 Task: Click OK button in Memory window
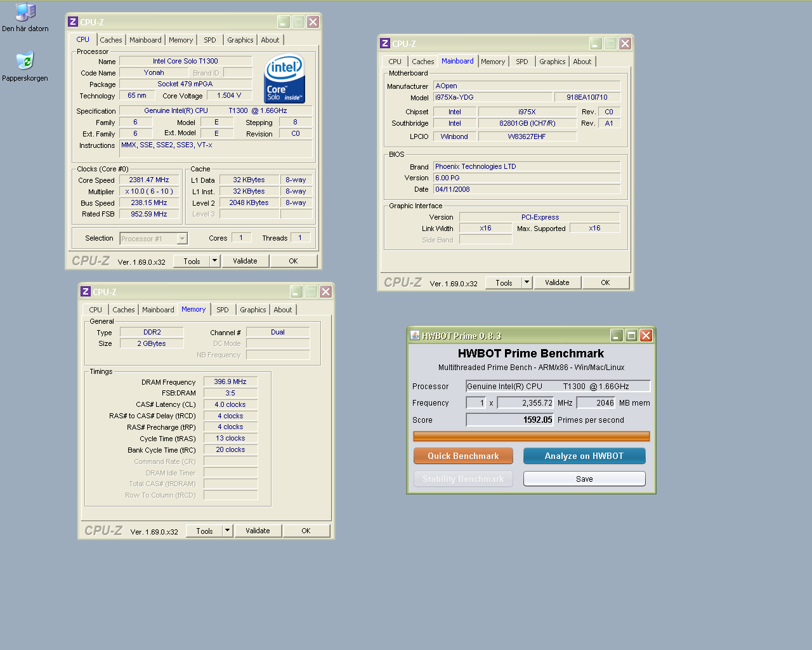(x=306, y=531)
